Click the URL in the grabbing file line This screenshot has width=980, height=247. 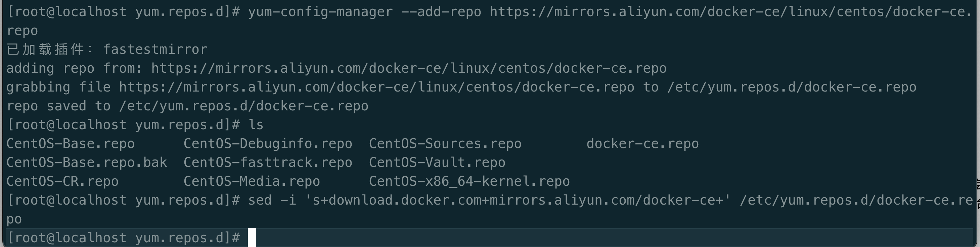click(x=376, y=87)
